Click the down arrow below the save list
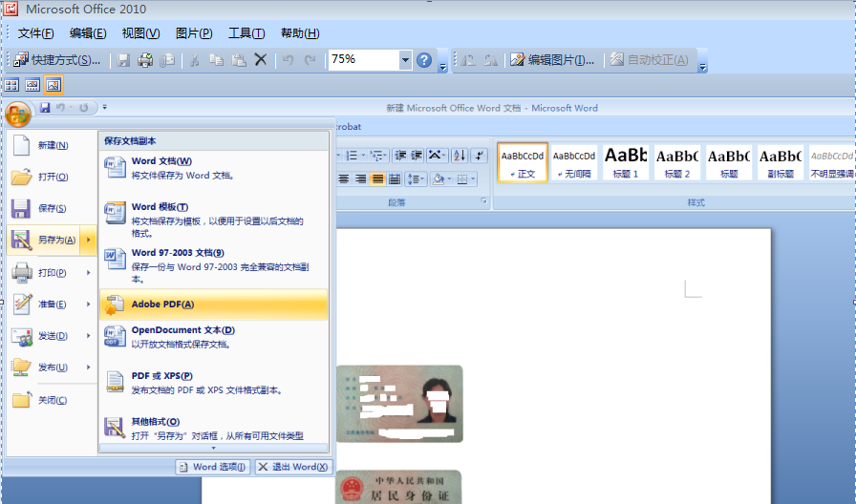Screen dimensions: 856x504 tap(213, 448)
